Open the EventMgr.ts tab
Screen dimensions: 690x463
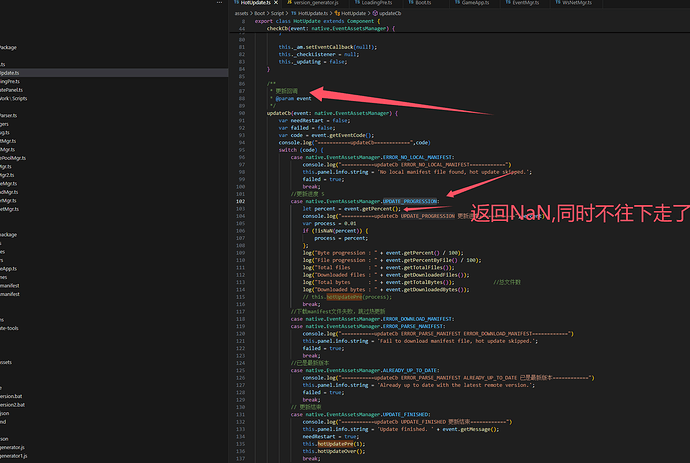[x=522, y=3]
